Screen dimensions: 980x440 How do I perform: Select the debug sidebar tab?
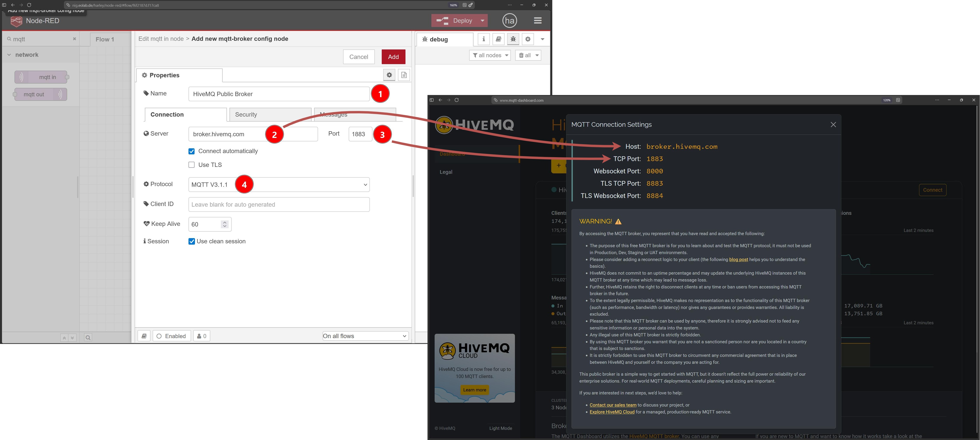click(x=445, y=39)
